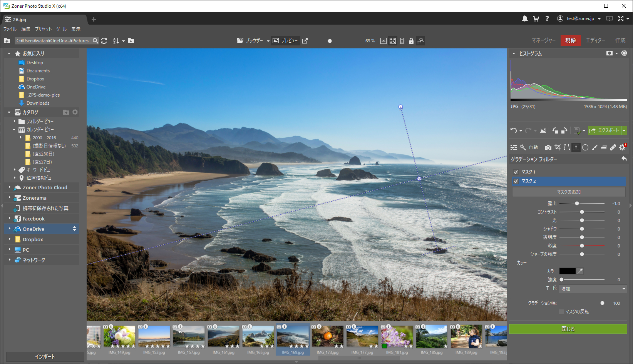Open the notifications bell icon
This screenshot has height=364, width=633.
[524, 18]
